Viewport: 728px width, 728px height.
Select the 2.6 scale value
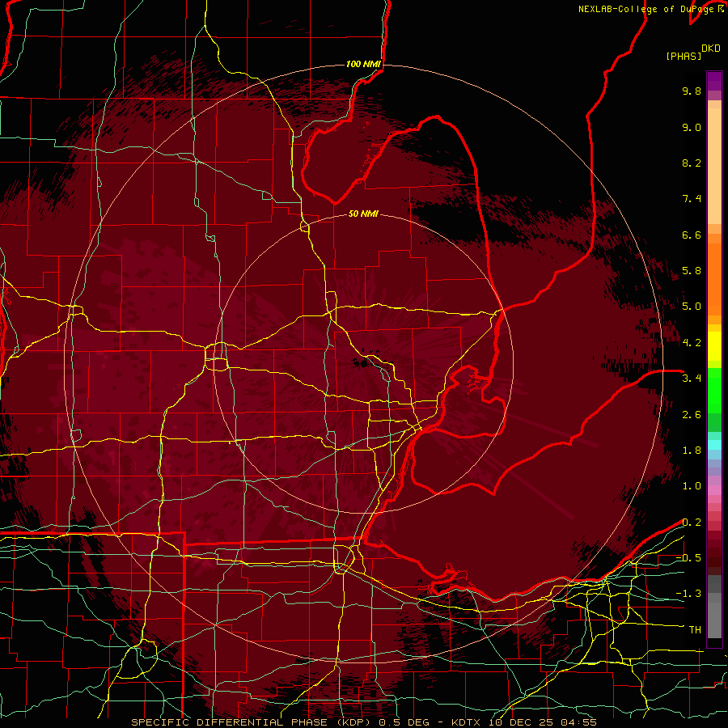tap(692, 415)
